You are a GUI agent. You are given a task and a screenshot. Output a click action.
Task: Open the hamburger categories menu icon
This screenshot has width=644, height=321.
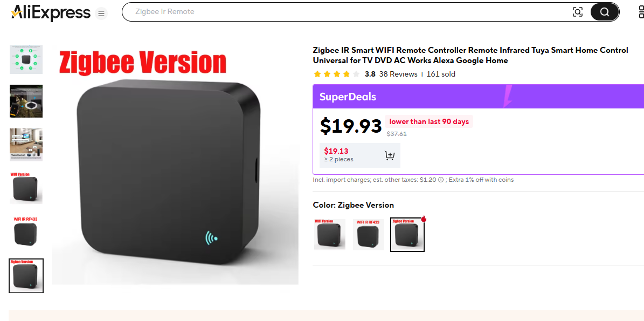point(101,13)
